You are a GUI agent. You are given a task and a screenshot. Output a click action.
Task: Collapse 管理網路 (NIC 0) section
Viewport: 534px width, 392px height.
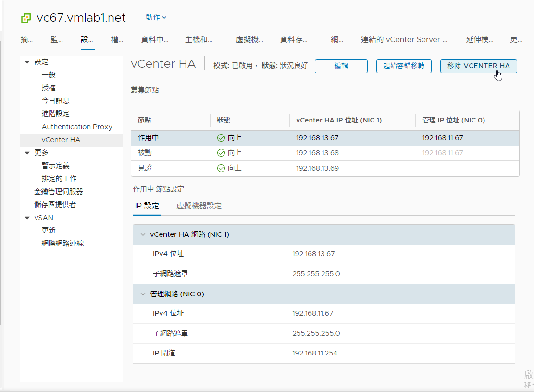pyautogui.click(x=143, y=294)
